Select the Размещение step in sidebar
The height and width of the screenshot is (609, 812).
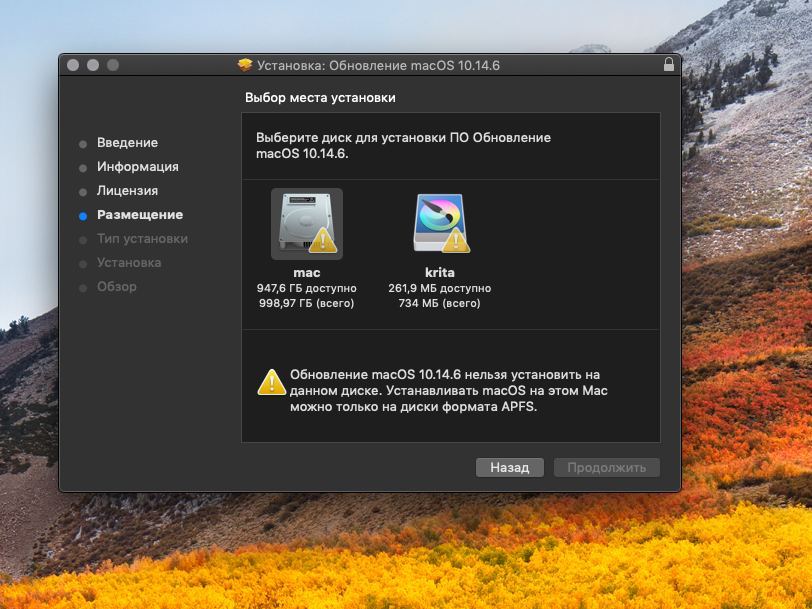[x=140, y=215]
